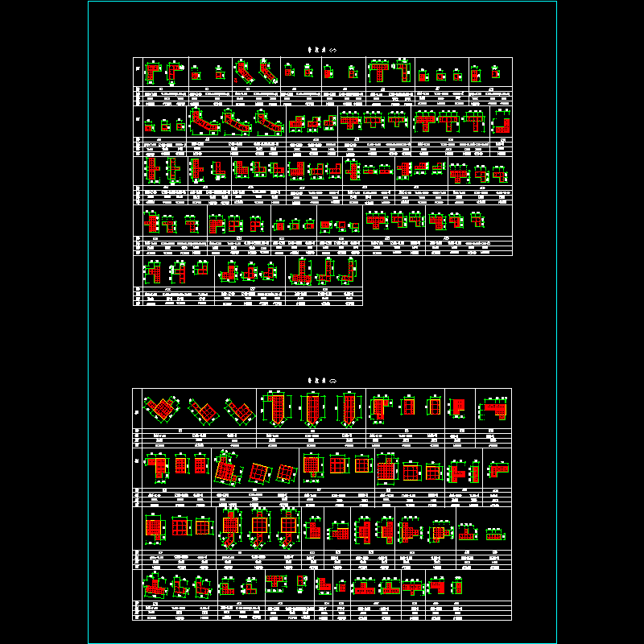This screenshot has width=644, height=644.
Task: Click first long angled wall section in upper table's second row
Action: click(204, 123)
